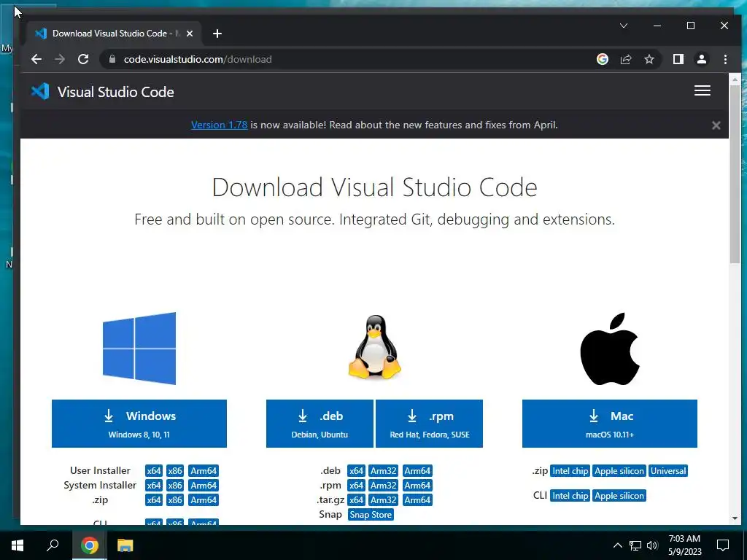Select User Installer x86 download
Image resolution: width=747 pixels, height=560 pixels.
point(175,470)
